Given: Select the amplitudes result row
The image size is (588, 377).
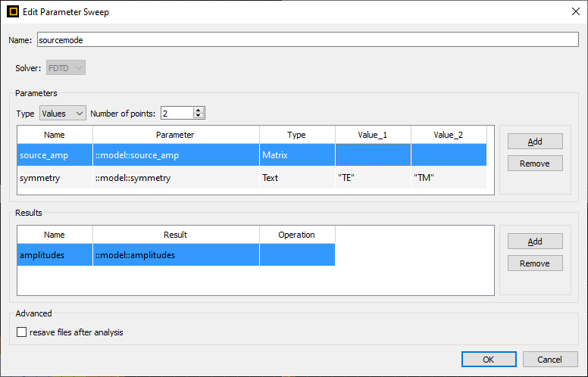Looking at the screenshot, I should click(55, 255).
